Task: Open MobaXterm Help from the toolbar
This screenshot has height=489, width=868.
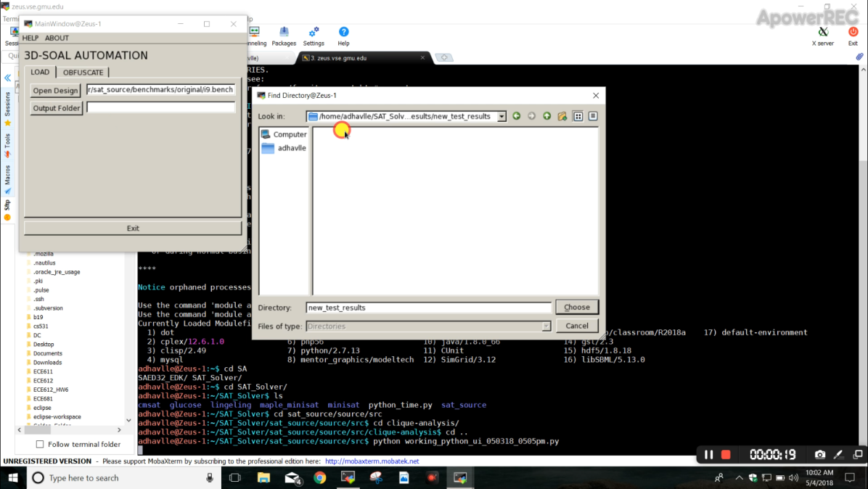Action: click(x=344, y=36)
